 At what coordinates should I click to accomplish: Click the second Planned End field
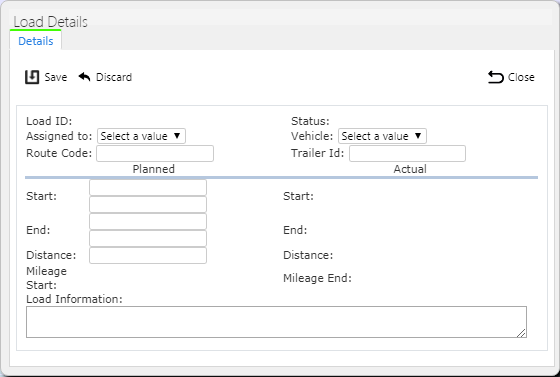[x=148, y=238]
